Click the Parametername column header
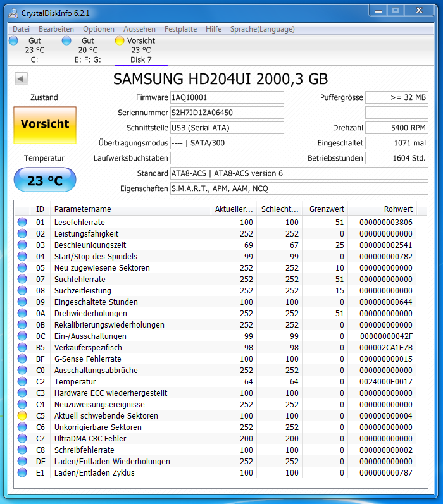The width and height of the screenshot is (443, 504). (130, 209)
